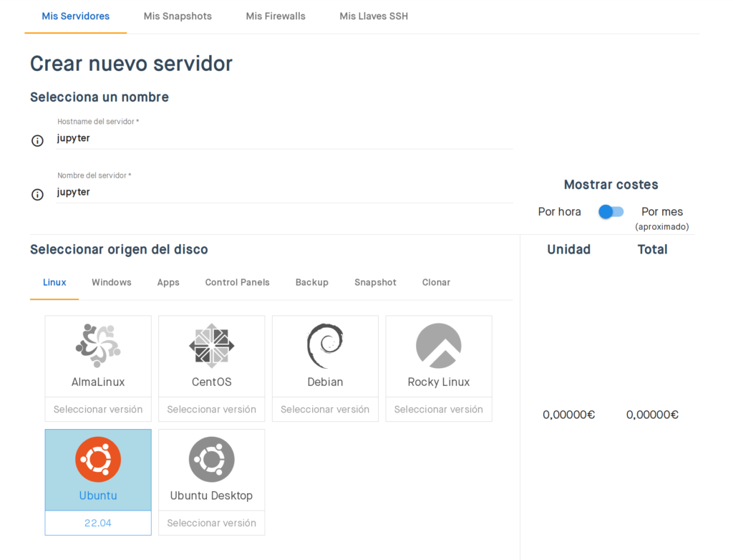The height and width of the screenshot is (560, 733).
Task: Click the Nombre del servidor input field
Action: coord(285,193)
